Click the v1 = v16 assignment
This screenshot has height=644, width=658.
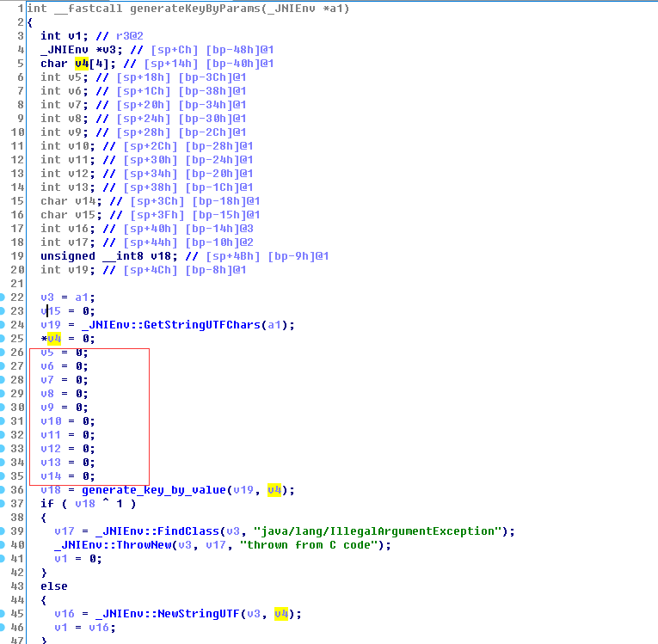[85, 628]
